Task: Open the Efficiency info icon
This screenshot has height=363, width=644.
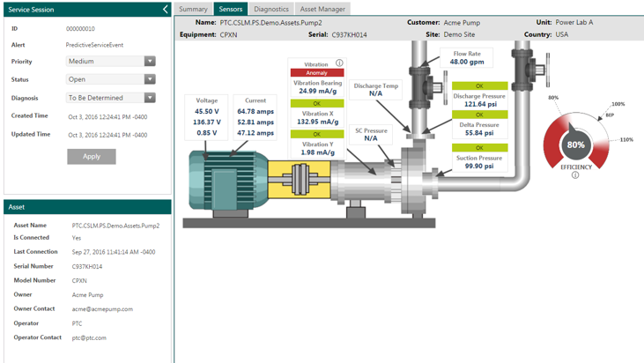Action: pos(575,175)
